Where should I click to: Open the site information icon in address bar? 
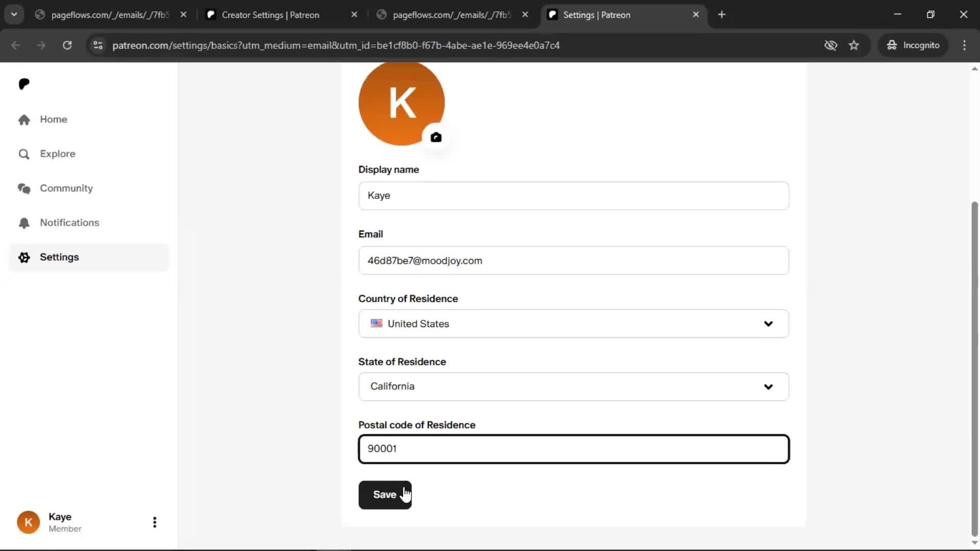tap(98, 45)
